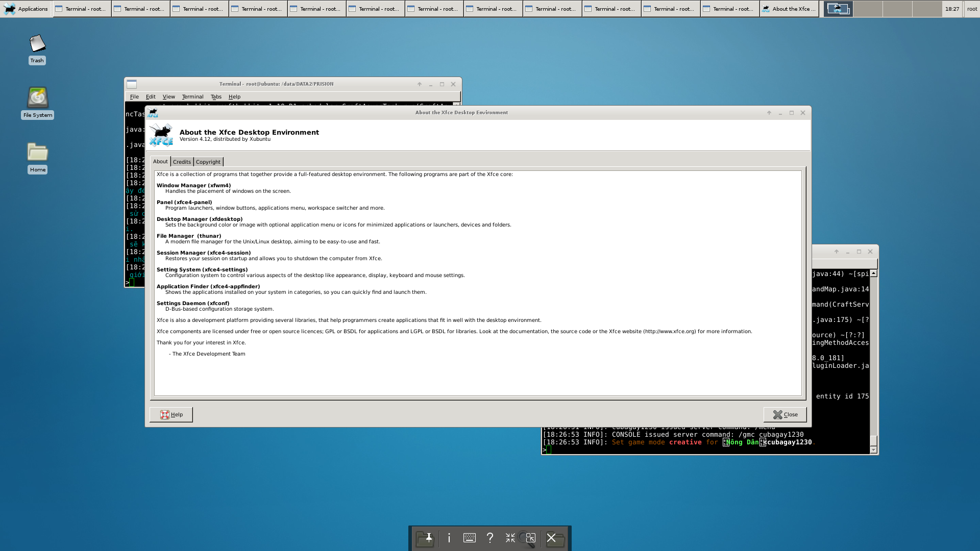The width and height of the screenshot is (980, 551).
Task: Click the info 'i' icon on bottom toolbar
Action: (x=449, y=538)
